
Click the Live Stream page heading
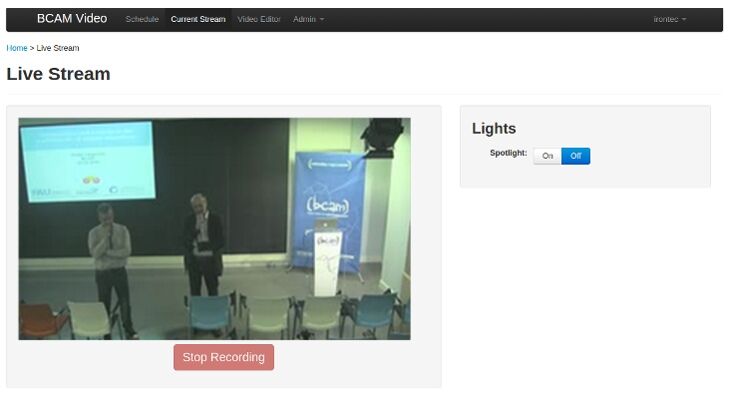[59, 74]
